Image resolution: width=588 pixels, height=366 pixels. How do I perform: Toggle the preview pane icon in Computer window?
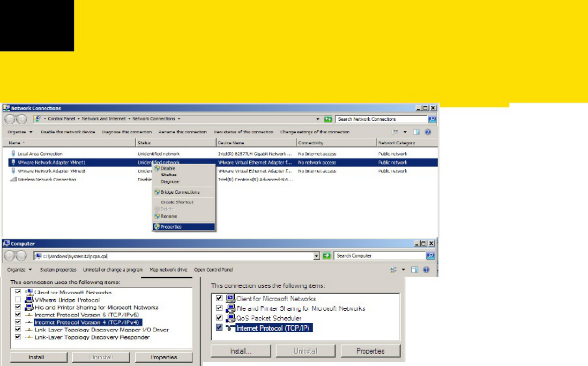click(x=414, y=270)
